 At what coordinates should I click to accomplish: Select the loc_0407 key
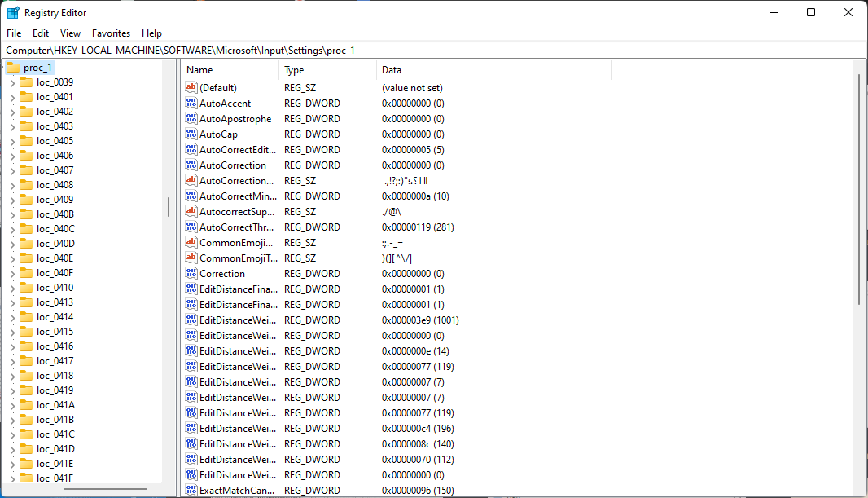click(55, 170)
